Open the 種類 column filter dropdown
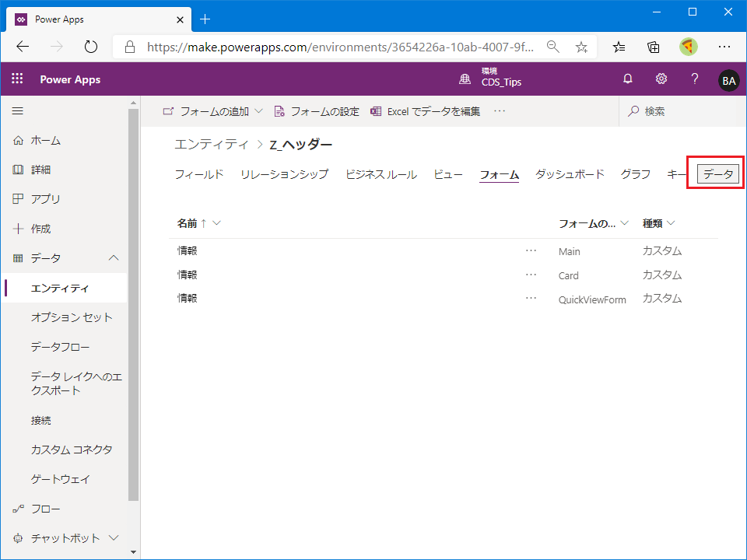 (672, 223)
